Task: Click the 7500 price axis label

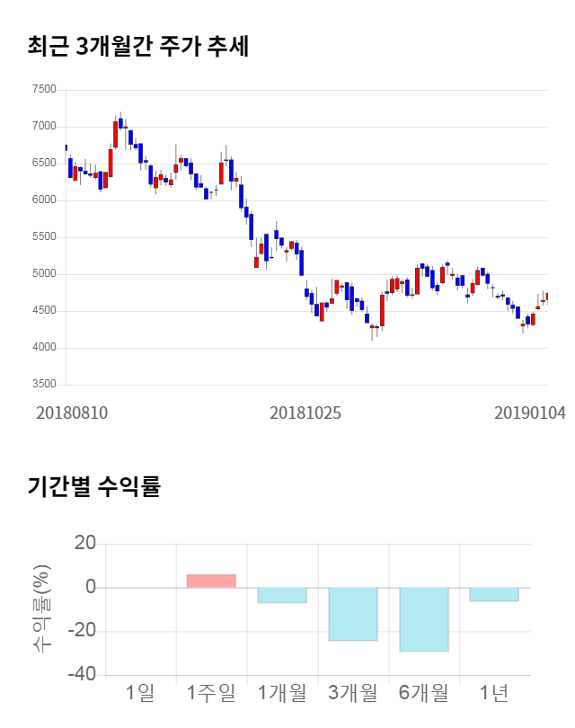Action: pyautogui.click(x=43, y=90)
